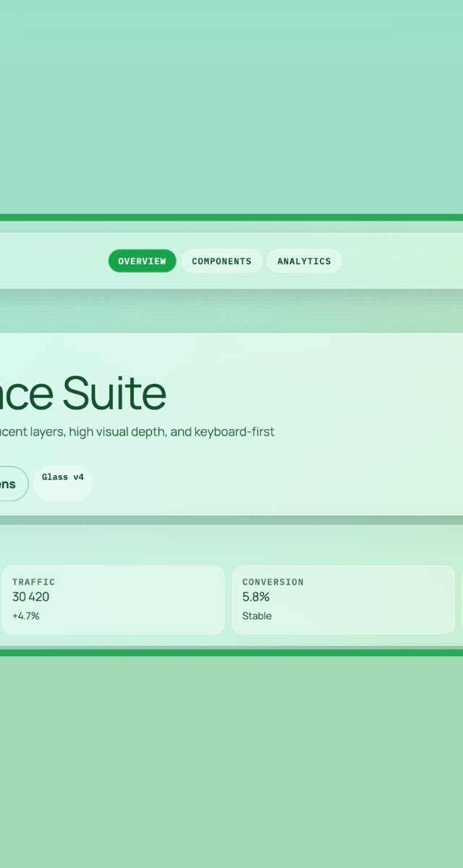463x868 pixels.
Task: Click the 'Suite' heading text
Action: (x=114, y=393)
